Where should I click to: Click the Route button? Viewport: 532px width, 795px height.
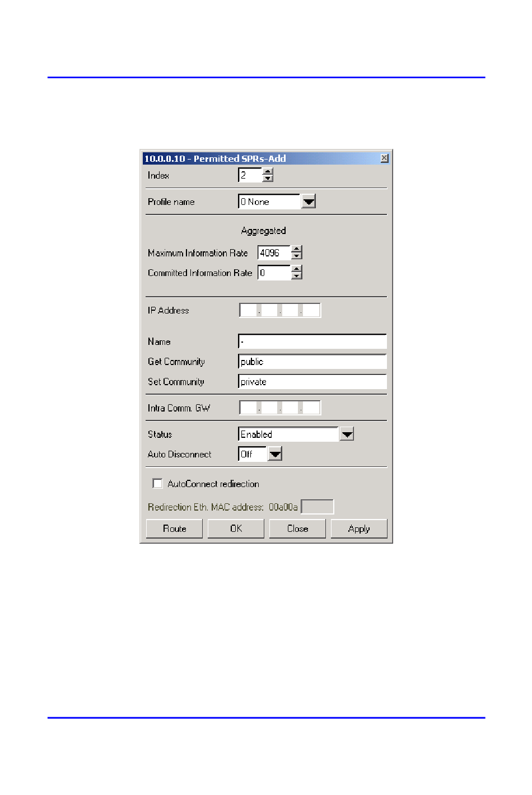coord(174,529)
